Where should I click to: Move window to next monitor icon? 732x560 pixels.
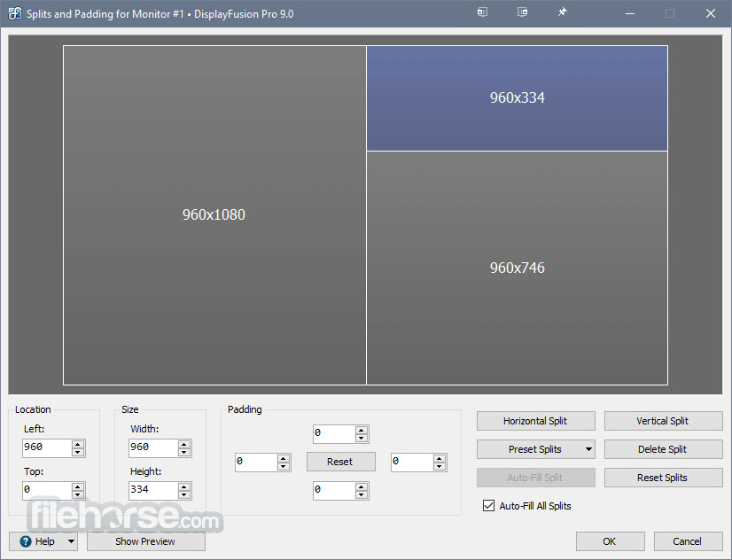522,12
